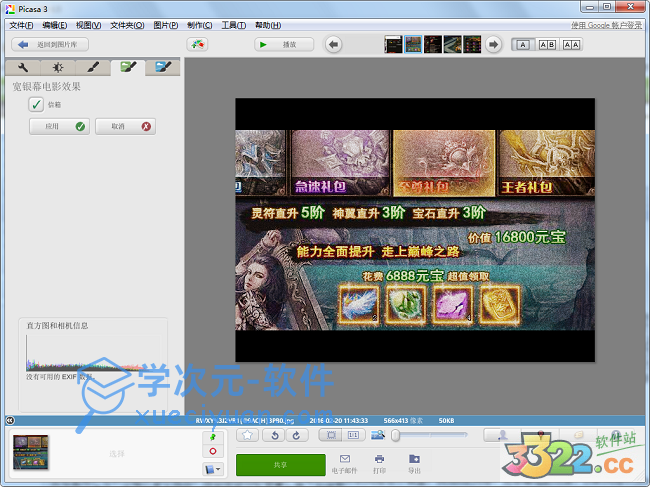This screenshot has width=650, height=487.
Task: Click the 566x413 dimensions text
Action: click(403, 421)
